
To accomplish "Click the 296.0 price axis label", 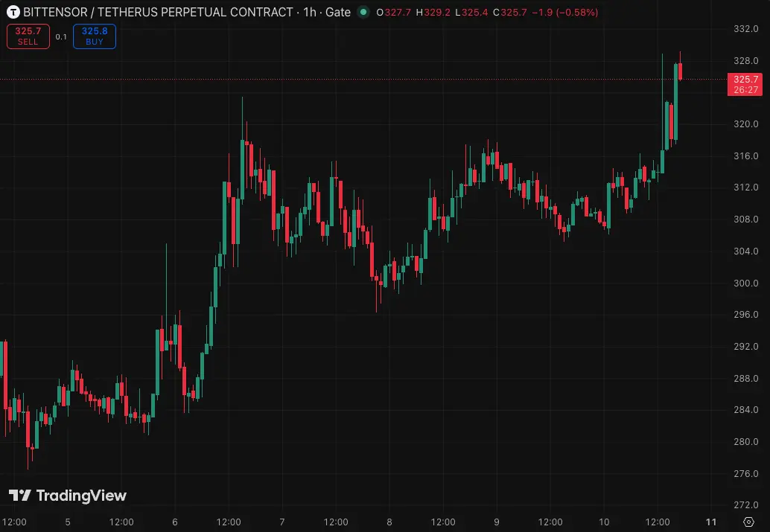I will 746,315.
